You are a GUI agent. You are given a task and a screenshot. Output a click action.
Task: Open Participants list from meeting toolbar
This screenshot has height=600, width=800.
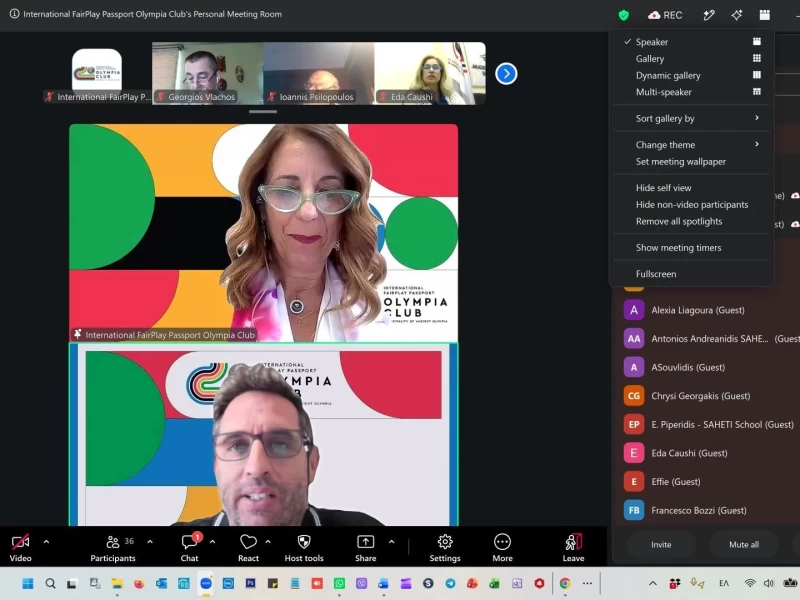click(x=113, y=548)
